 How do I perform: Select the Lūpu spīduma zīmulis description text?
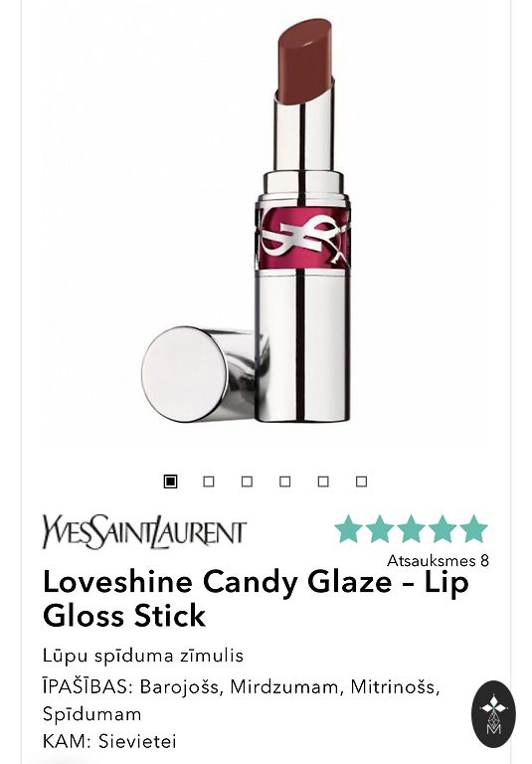pyautogui.click(x=143, y=656)
